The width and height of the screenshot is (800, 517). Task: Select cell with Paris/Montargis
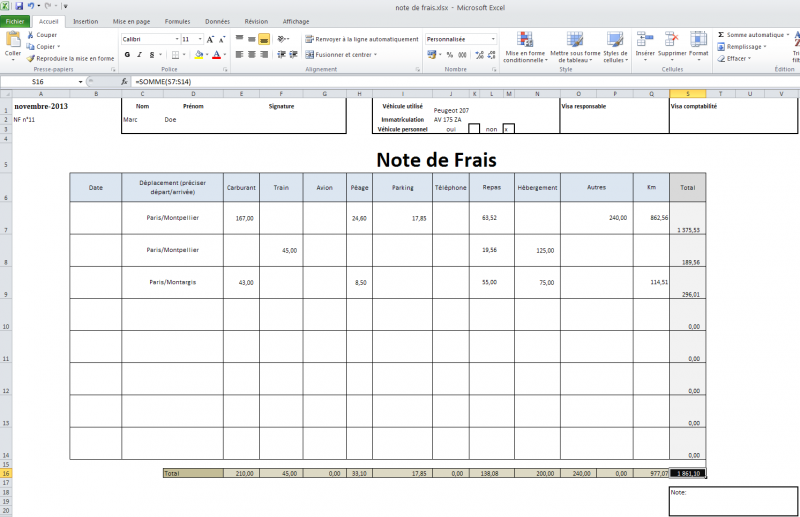[x=172, y=282]
